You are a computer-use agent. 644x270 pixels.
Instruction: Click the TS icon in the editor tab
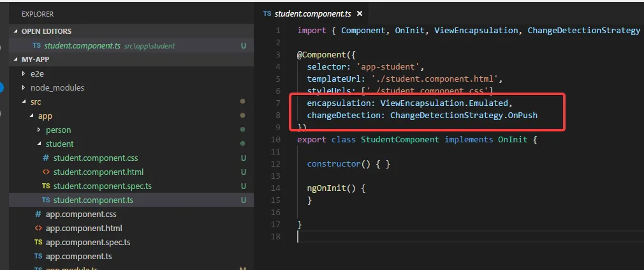click(x=267, y=13)
